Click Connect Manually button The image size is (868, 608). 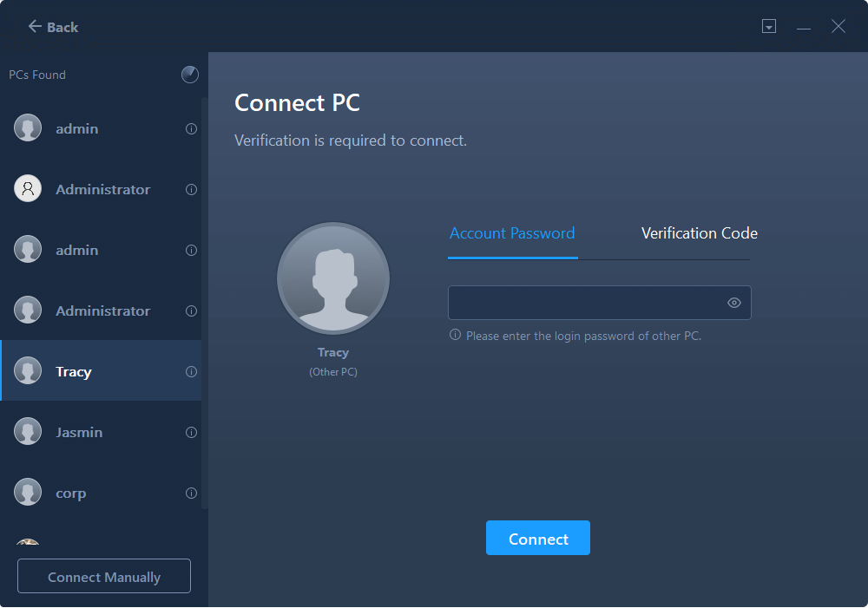pos(104,577)
